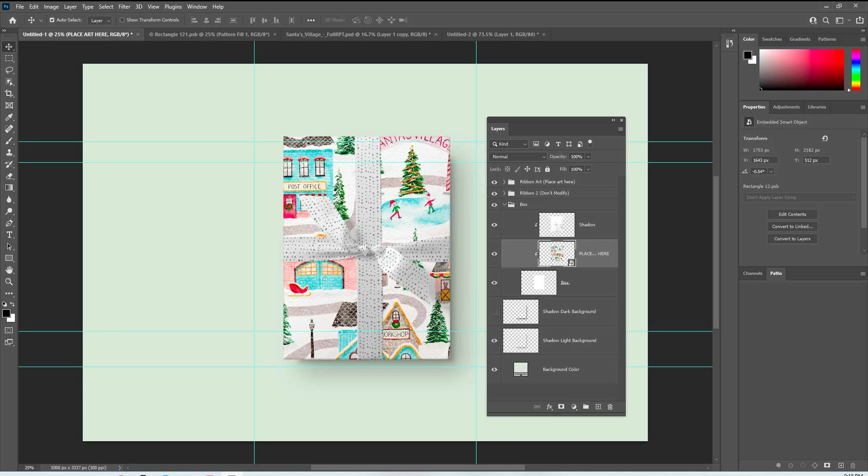Open the Kind filter dropdown
This screenshot has width=868, height=476.
tap(509, 144)
